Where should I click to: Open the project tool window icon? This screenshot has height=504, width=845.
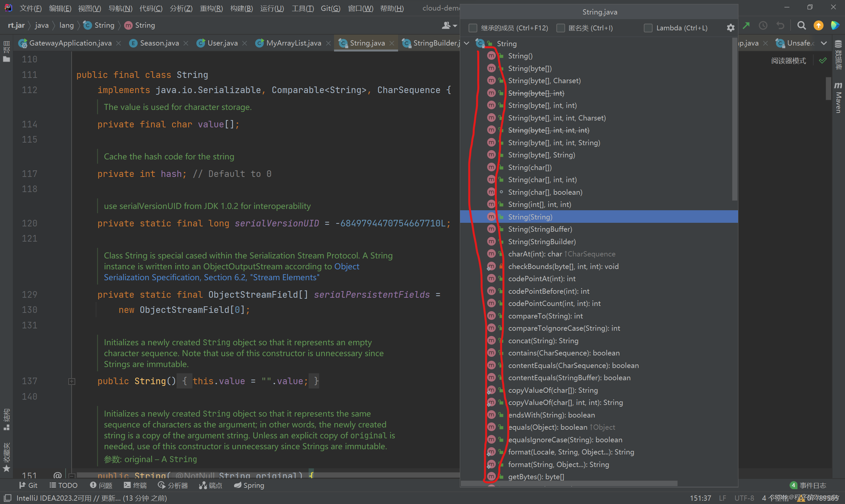click(7, 51)
